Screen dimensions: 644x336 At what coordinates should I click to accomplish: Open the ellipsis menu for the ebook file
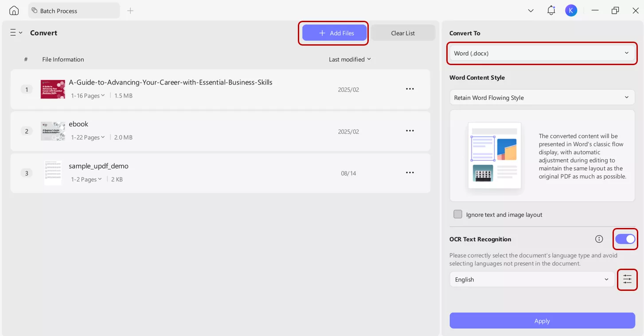(x=410, y=131)
